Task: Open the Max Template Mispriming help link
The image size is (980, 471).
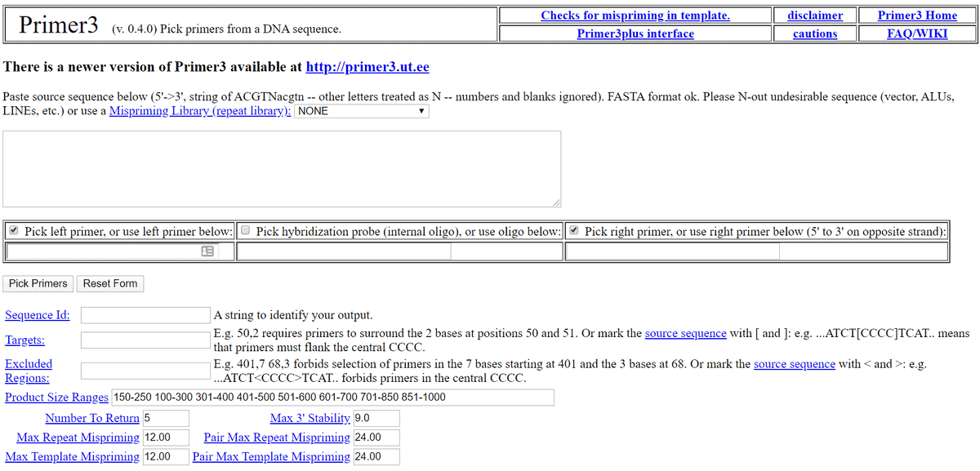Action: (x=73, y=457)
